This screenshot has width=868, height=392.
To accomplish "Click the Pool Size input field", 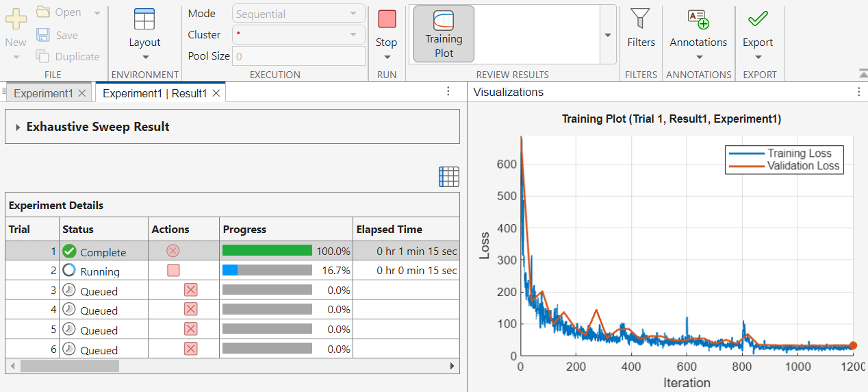I will click(298, 56).
